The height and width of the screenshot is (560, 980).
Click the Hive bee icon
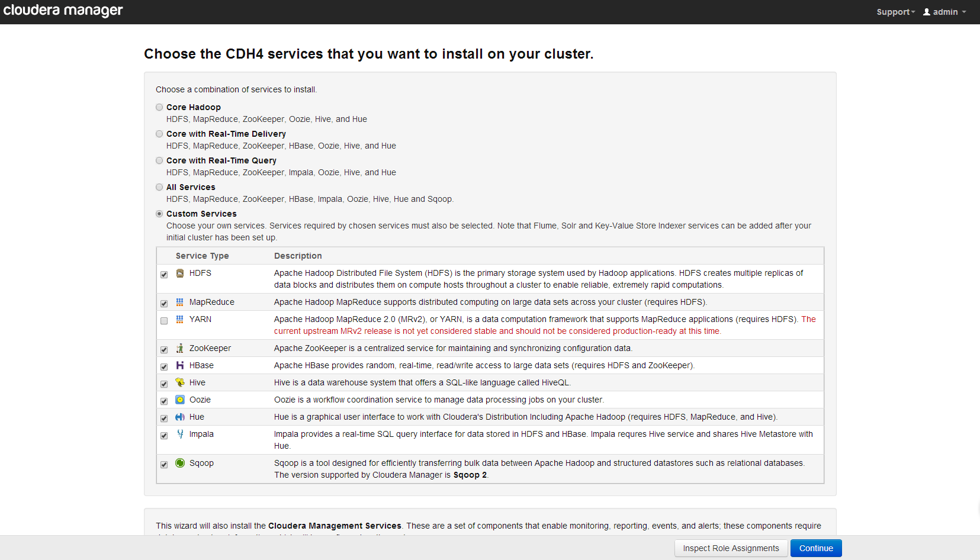click(180, 382)
